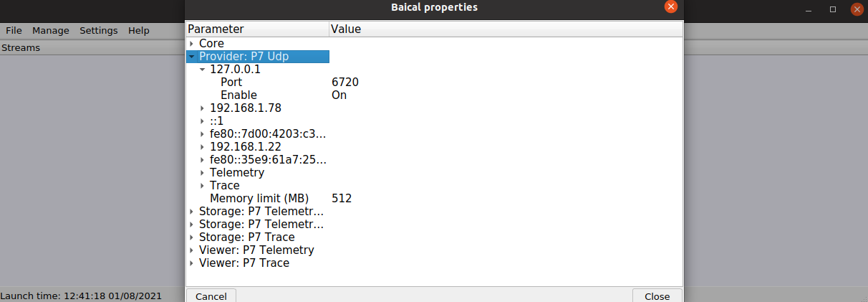Open the File menu

14,31
